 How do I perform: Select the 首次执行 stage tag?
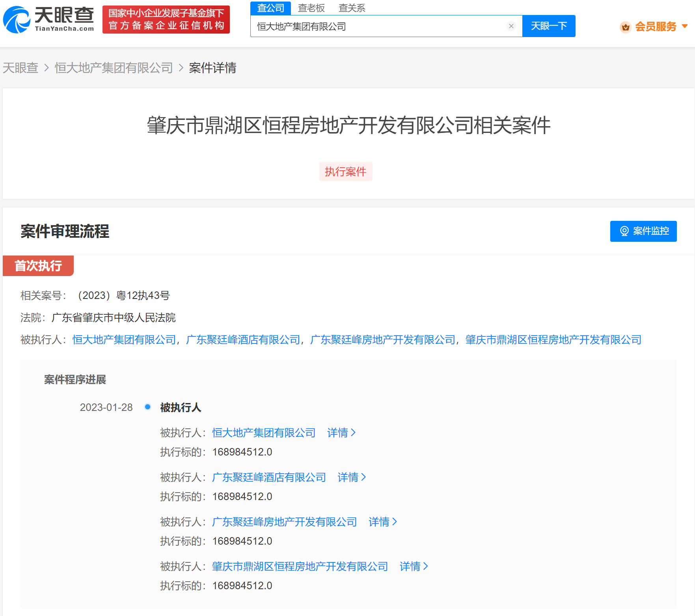(38, 266)
